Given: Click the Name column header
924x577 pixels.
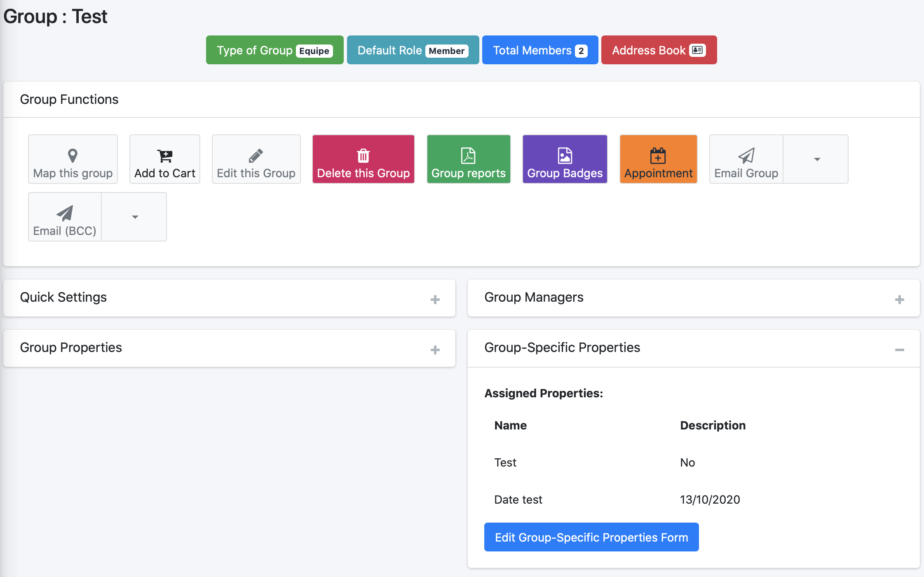Looking at the screenshot, I should click(511, 425).
